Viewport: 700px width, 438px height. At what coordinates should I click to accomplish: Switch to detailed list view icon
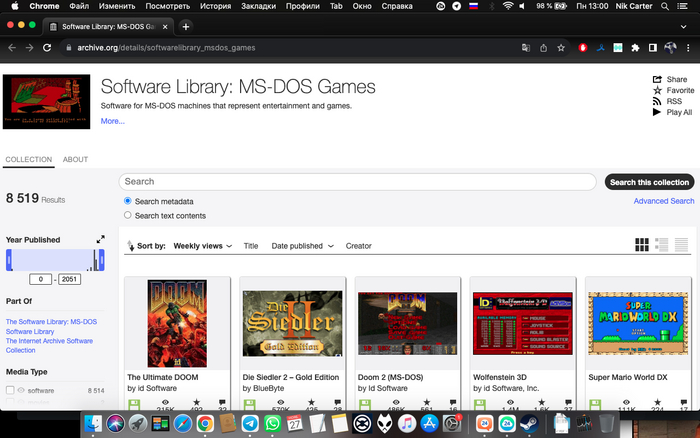click(x=662, y=245)
